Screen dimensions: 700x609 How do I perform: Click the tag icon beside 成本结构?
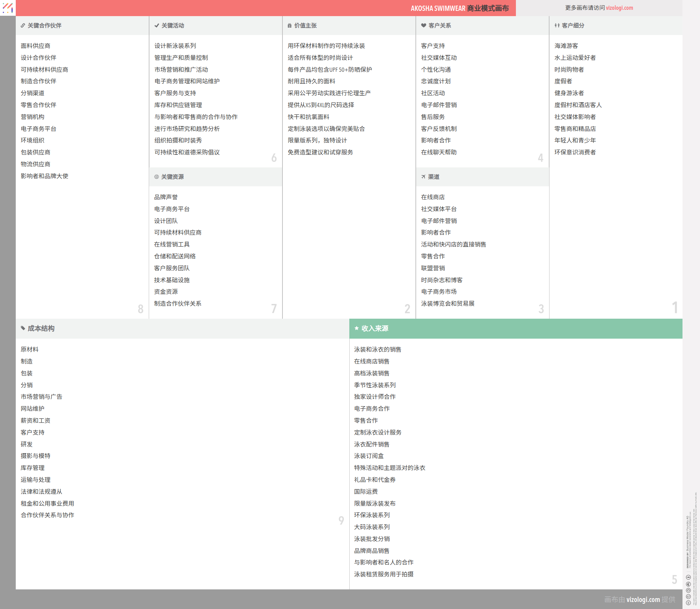23,328
